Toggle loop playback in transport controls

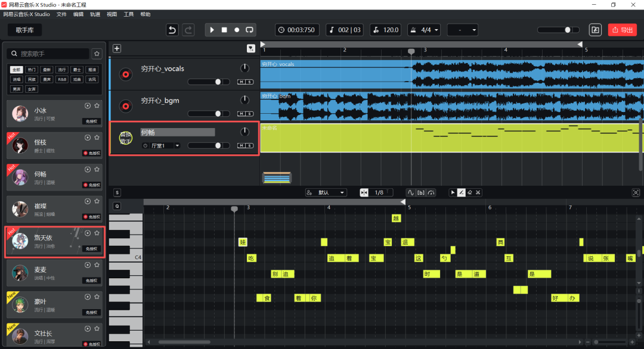[249, 30]
